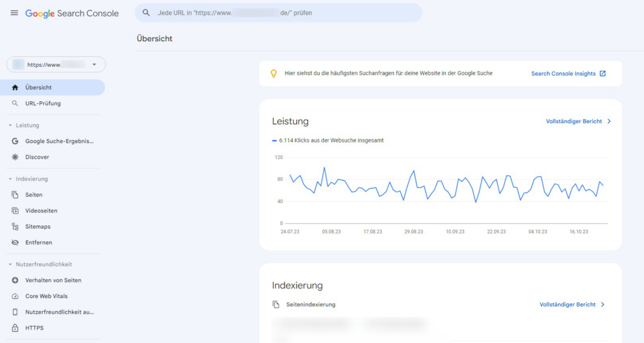Click the Verhalten von Seiten plus icon
Screen dimensions: 644x343
click(x=15, y=281)
